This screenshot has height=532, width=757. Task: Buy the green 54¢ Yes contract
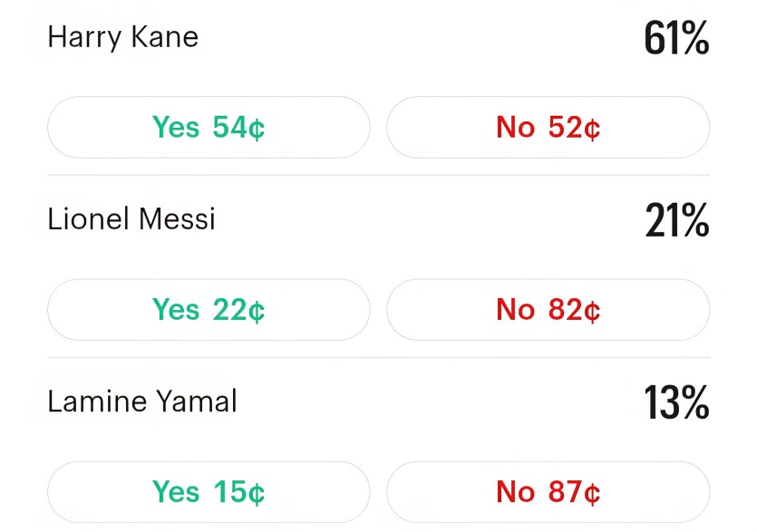209,128
